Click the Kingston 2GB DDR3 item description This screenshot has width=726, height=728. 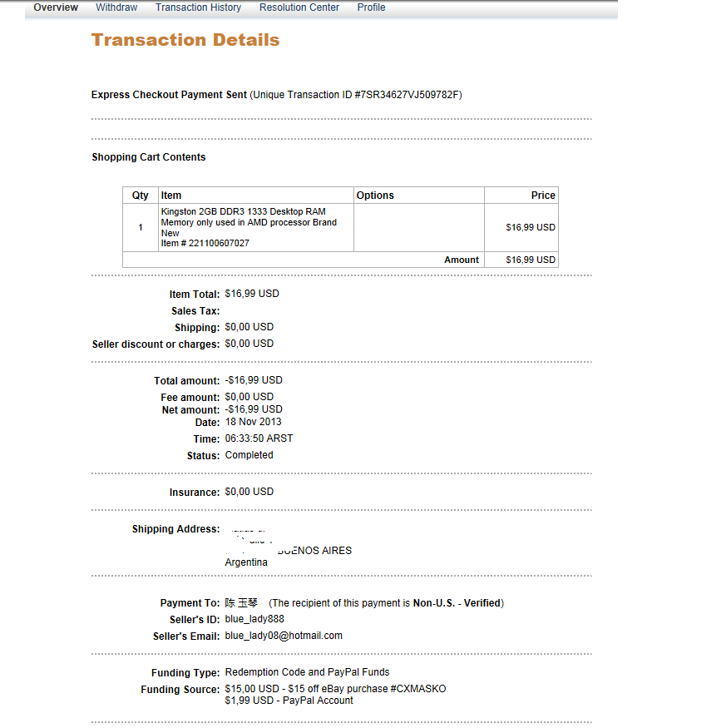(x=249, y=222)
